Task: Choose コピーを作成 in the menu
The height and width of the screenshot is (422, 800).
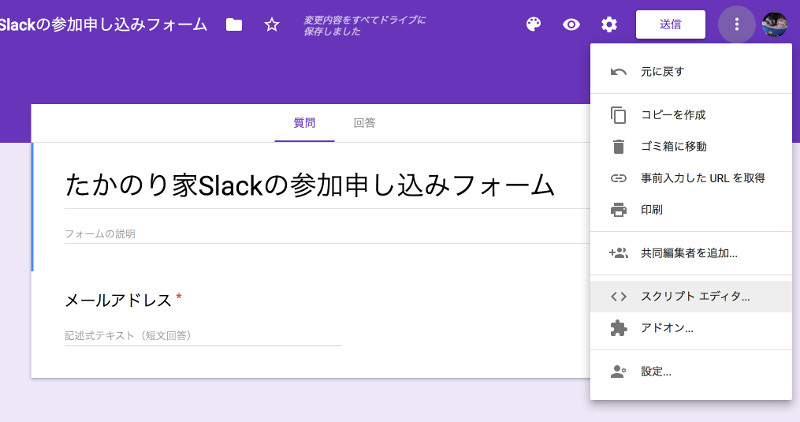Action: 691,115
